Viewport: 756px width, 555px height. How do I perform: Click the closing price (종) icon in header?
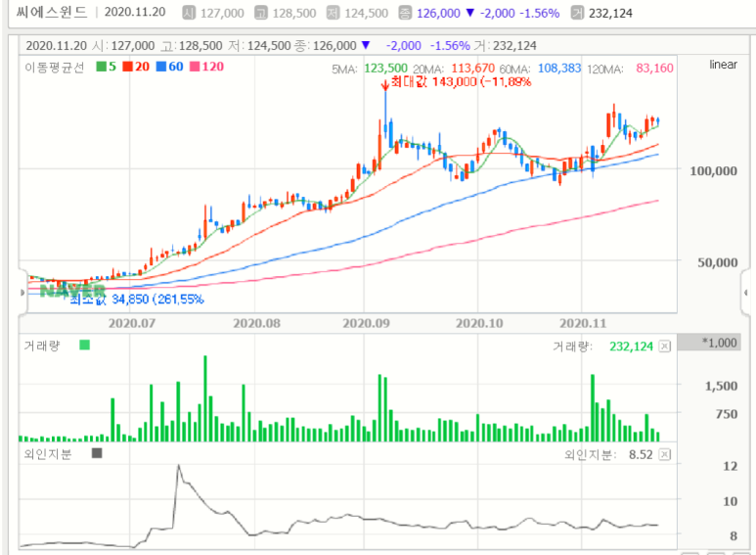click(405, 13)
